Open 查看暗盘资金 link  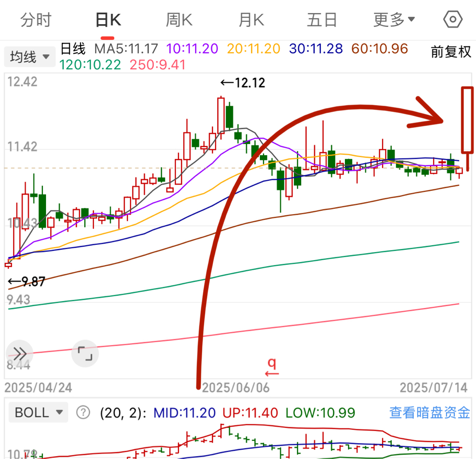(430, 413)
